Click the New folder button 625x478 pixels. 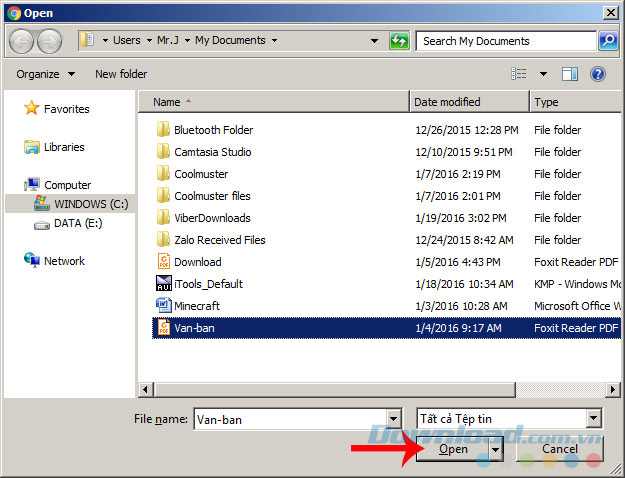(x=121, y=74)
